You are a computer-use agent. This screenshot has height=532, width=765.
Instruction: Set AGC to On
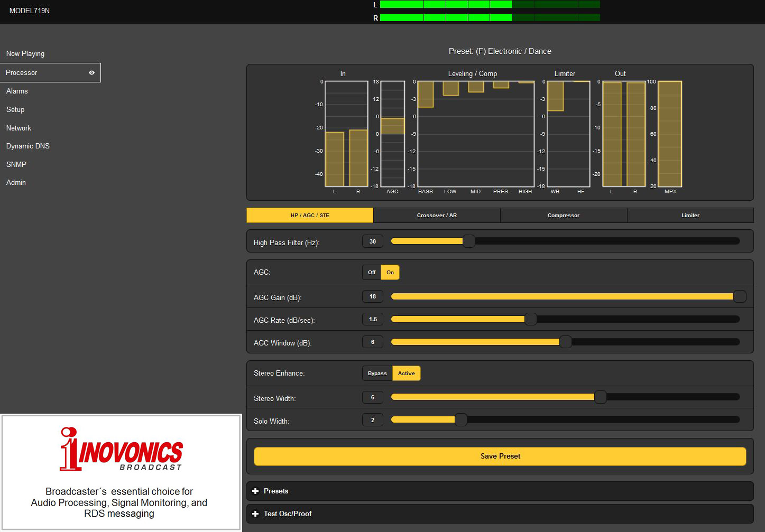point(390,273)
